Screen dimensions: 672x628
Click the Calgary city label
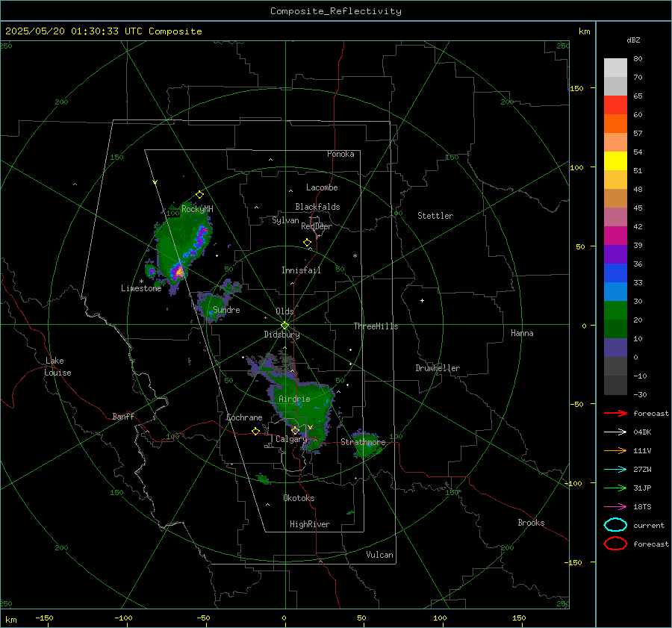[291, 439]
